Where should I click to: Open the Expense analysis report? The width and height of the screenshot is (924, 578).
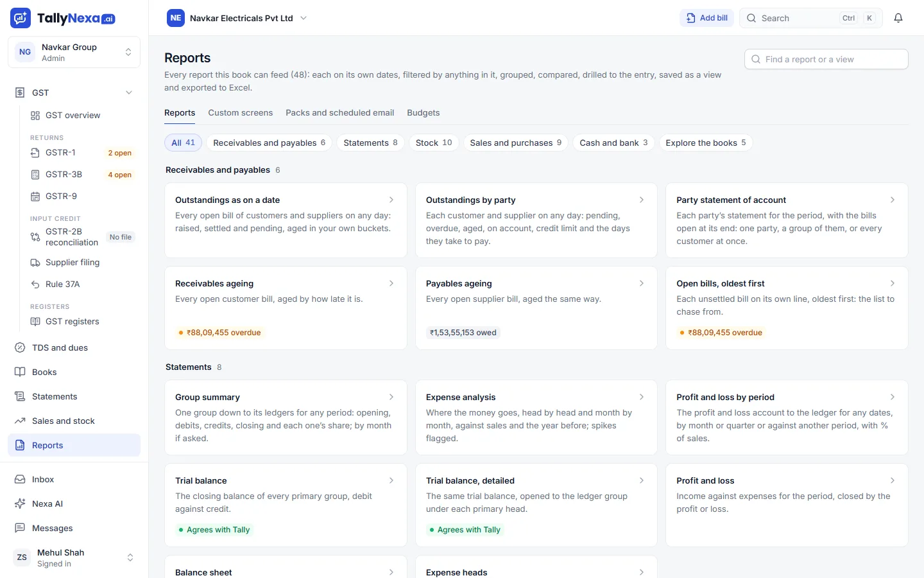pyautogui.click(x=536, y=417)
